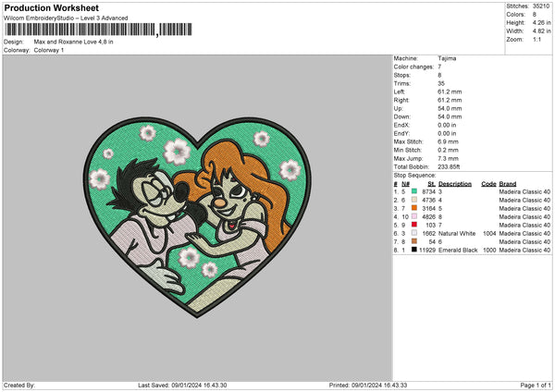This screenshot has width=555, height=392.
Task: Click the 'Colorway 1' value
Action: pos(49,50)
